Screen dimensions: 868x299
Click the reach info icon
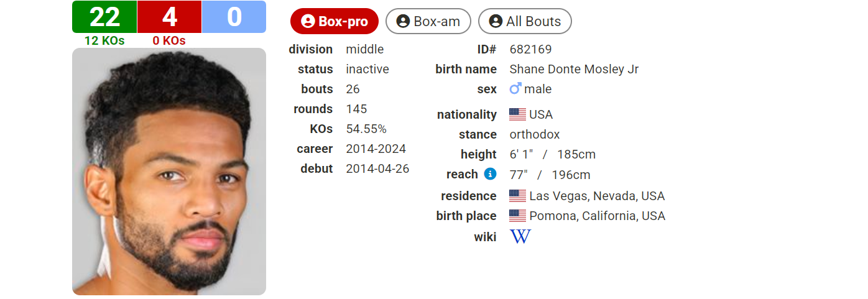click(490, 174)
